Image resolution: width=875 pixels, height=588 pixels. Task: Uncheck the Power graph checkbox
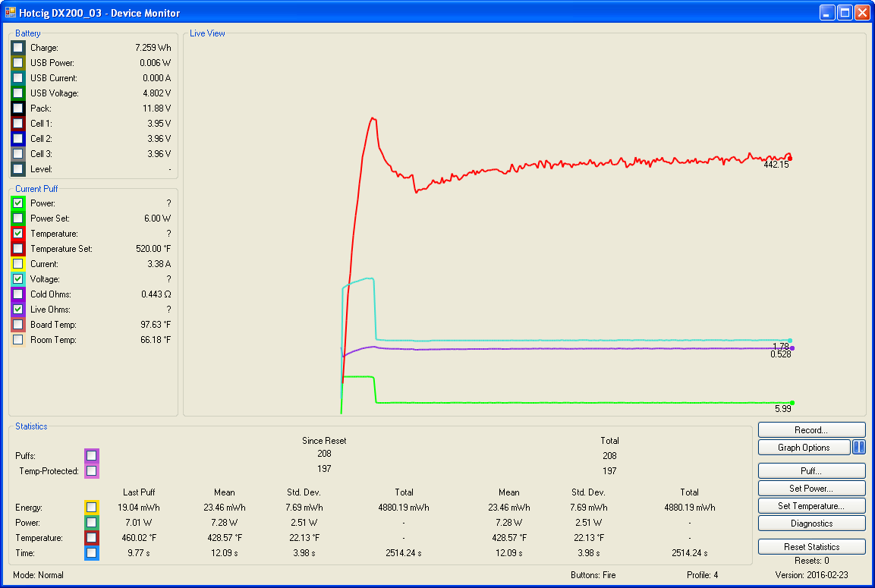click(x=18, y=203)
